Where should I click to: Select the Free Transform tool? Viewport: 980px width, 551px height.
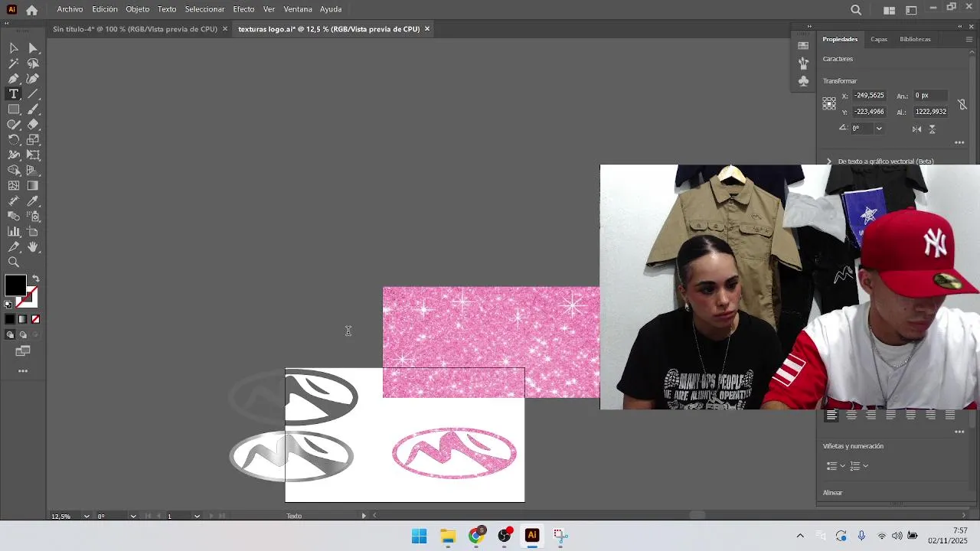pyautogui.click(x=33, y=155)
